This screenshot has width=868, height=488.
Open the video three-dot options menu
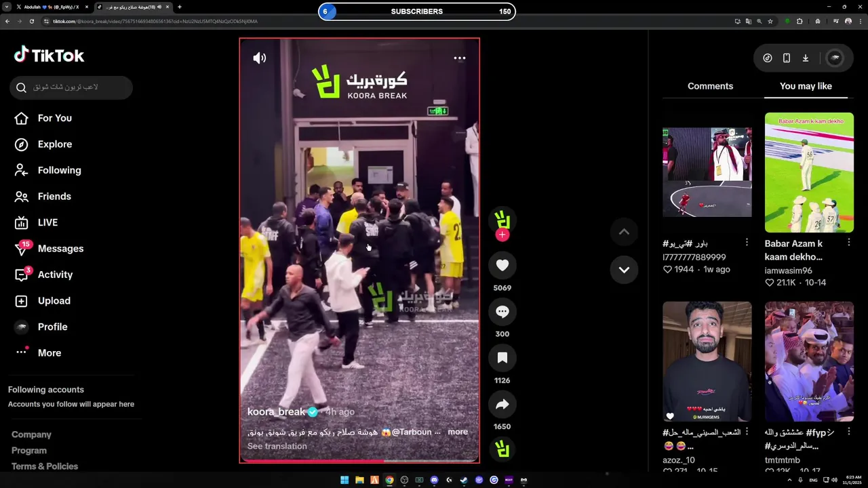460,58
